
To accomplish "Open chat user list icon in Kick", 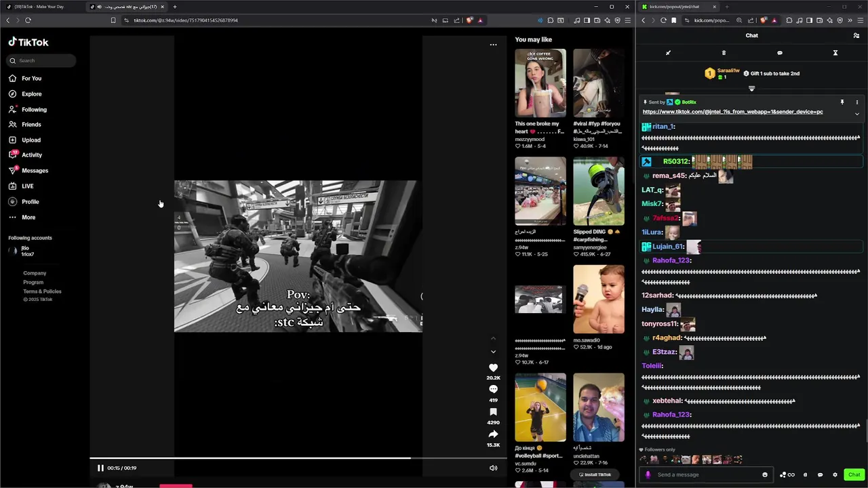I will pos(856,35).
